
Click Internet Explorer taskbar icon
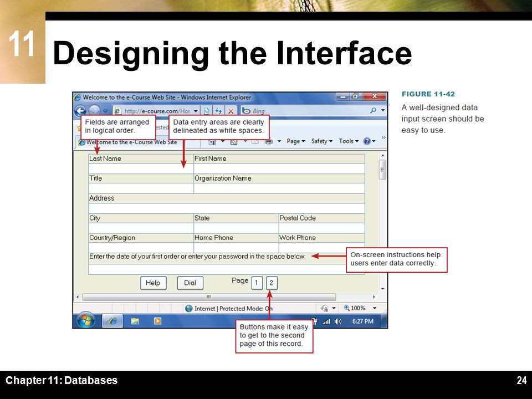[x=112, y=321]
